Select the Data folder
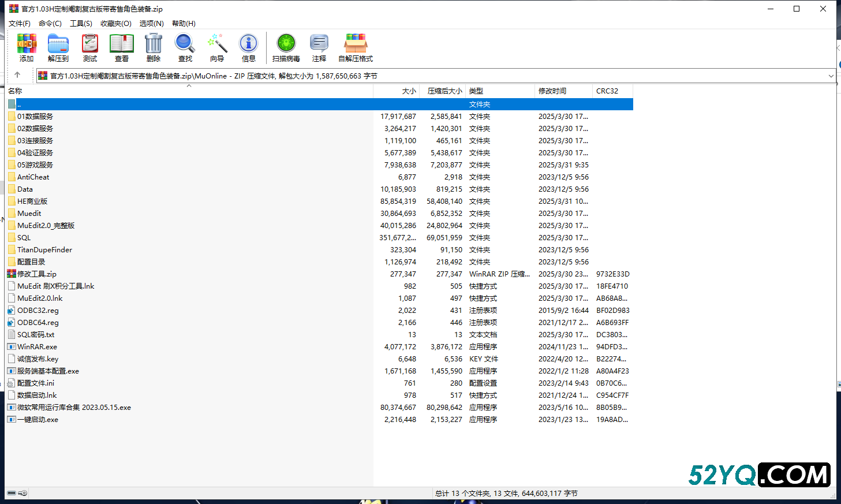Screen dimensions: 841x504 25,189
